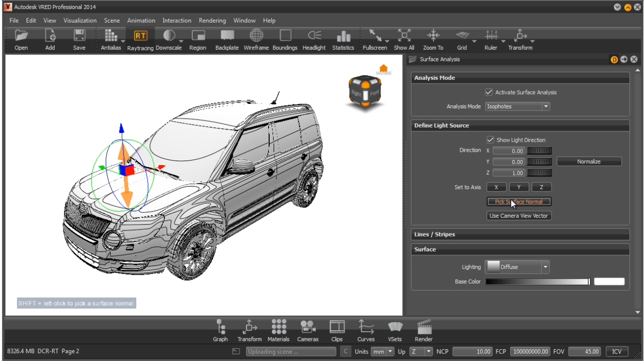Click the Show All icon
Viewport: 644px width, 361px height.
tap(404, 35)
